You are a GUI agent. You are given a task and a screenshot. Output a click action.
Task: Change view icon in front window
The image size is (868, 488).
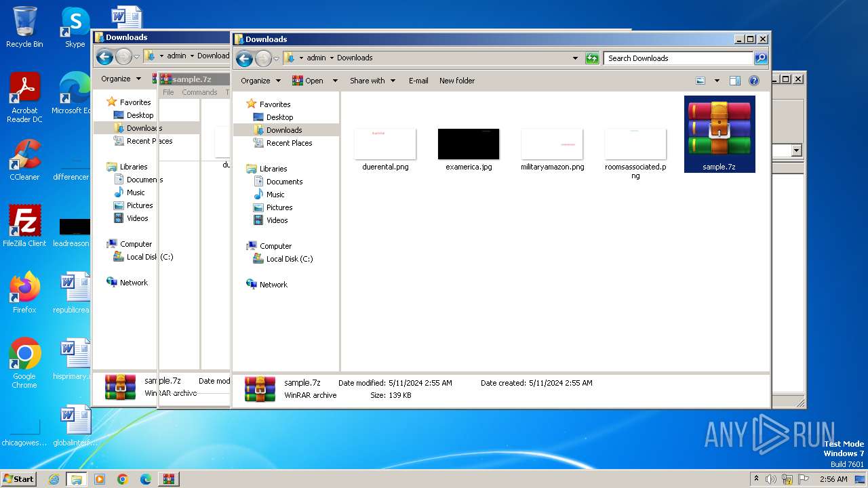(x=701, y=81)
